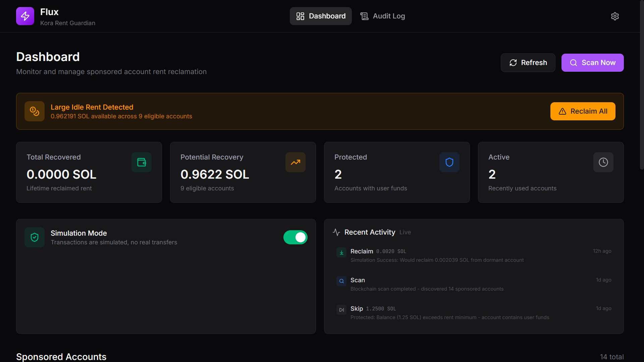This screenshot has width=644, height=362.
Task: Disable the Simulation Mode toggle
Action: 295,237
